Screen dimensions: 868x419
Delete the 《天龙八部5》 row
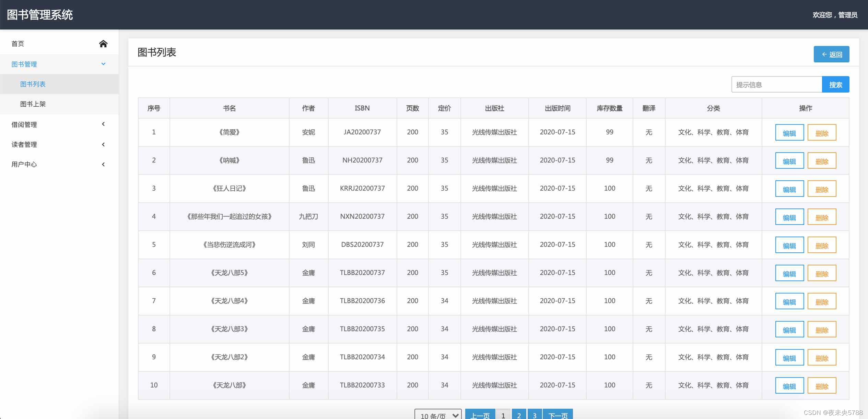822,273
